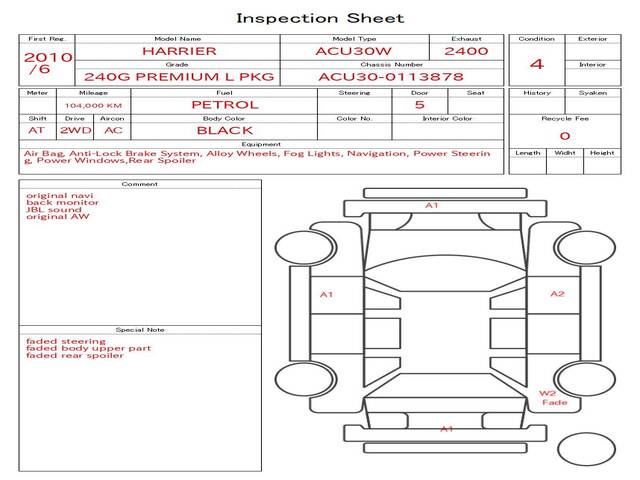
Task: Select the 'Fade' mark on diagram
Action: 555,402
